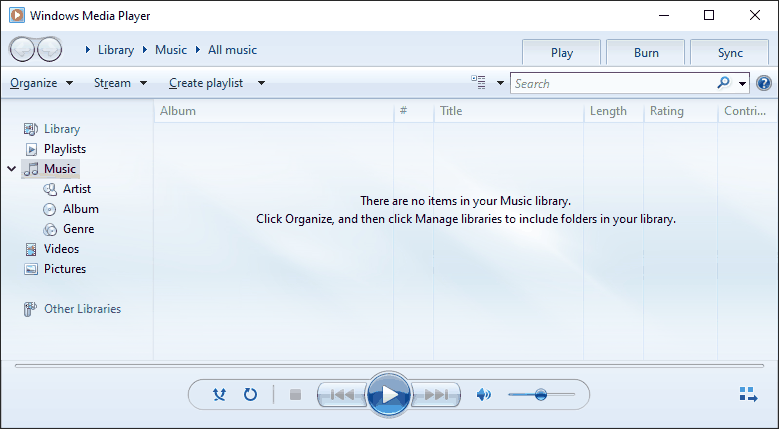Click the Pictures icon in sidebar
779x429 pixels.
pos(31,269)
